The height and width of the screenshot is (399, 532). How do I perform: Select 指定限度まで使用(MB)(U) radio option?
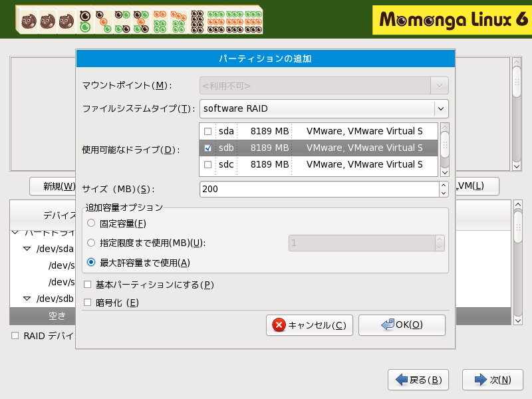point(91,243)
